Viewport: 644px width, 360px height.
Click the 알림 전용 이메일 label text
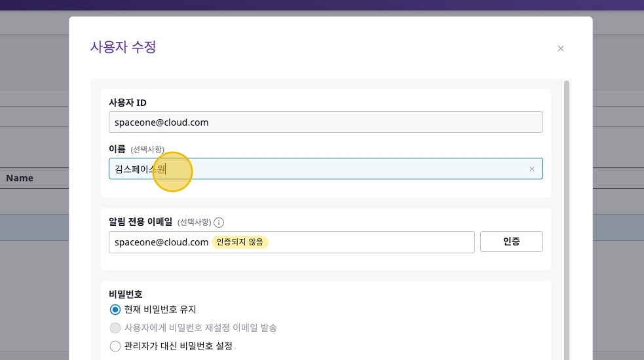[141, 223]
